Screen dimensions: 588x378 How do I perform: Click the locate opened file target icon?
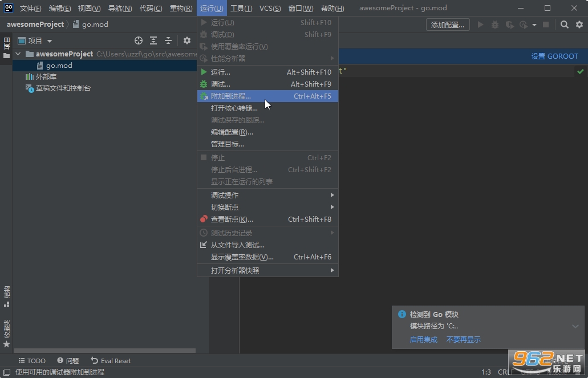coord(139,40)
